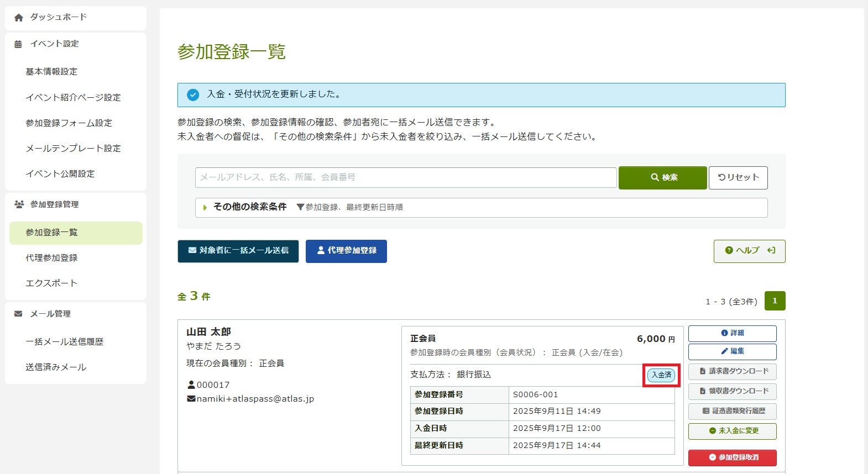This screenshot has height=474, width=868.
Task: Click the blue checkmark icon in the notification
Action: pos(193,95)
